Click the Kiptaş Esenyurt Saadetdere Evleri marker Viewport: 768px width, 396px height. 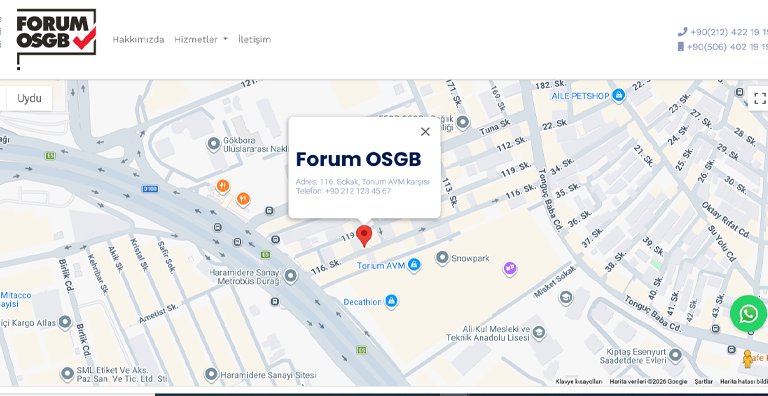pos(675,355)
